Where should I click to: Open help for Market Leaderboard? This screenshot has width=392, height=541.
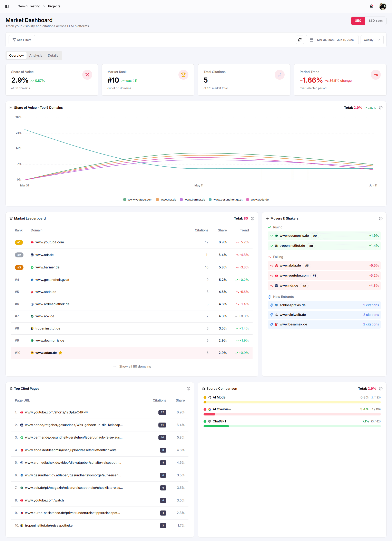click(252, 218)
